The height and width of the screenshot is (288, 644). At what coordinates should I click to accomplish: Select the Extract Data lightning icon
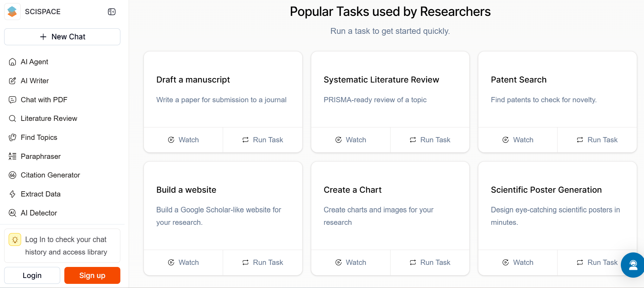pos(12,194)
